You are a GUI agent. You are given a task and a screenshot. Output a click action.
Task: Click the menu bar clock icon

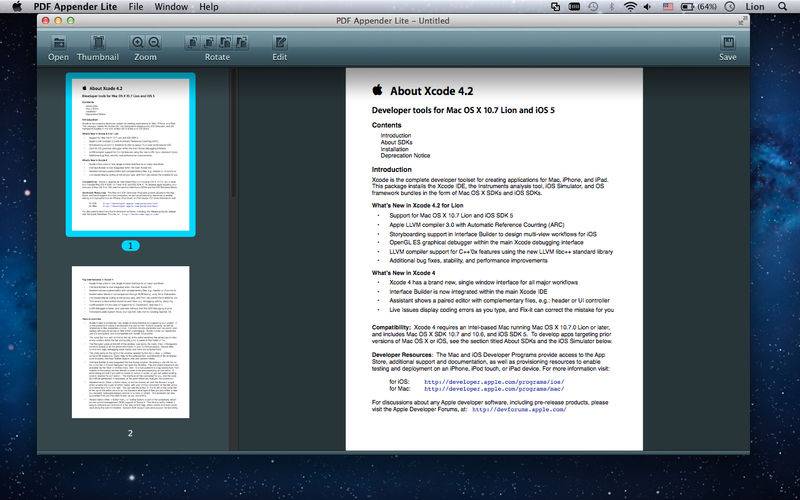point(730,7)
